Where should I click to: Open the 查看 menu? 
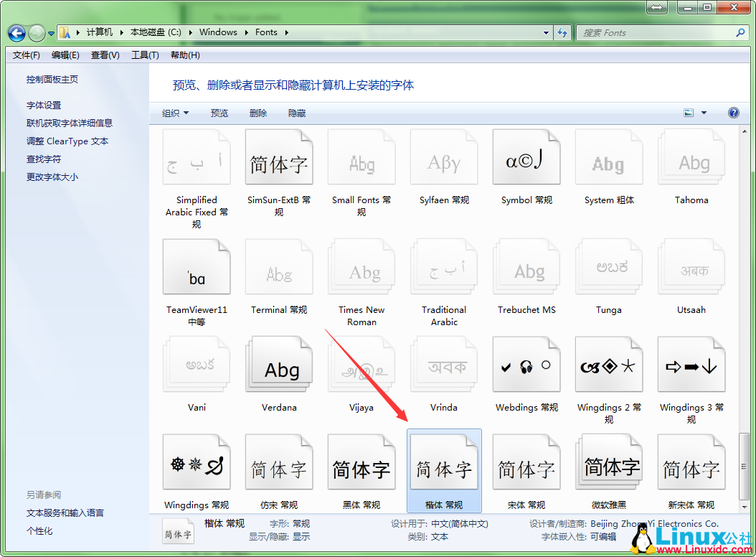click(105, 55)
